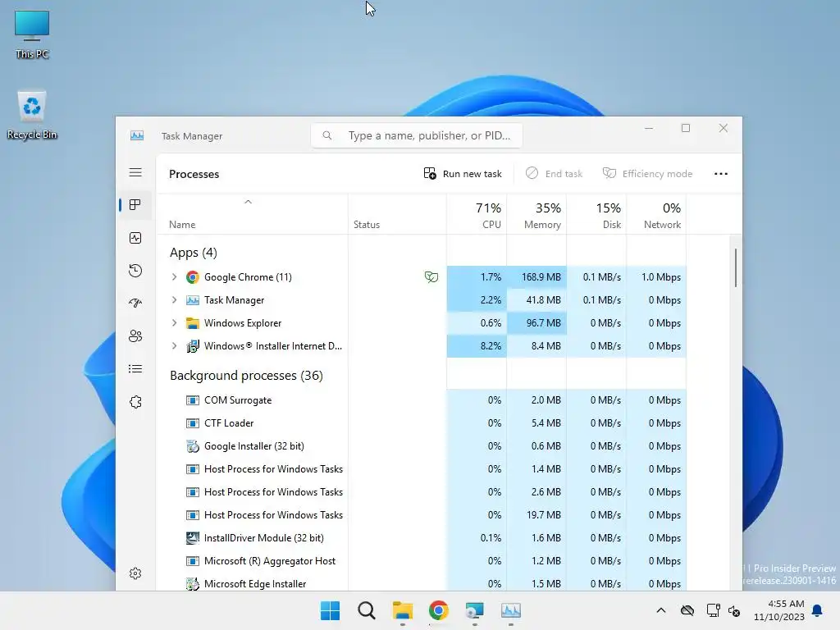Click the Google Installer (32 bit) icon
The width and height of the screenshot is (840, 630).
pos(192,445)
